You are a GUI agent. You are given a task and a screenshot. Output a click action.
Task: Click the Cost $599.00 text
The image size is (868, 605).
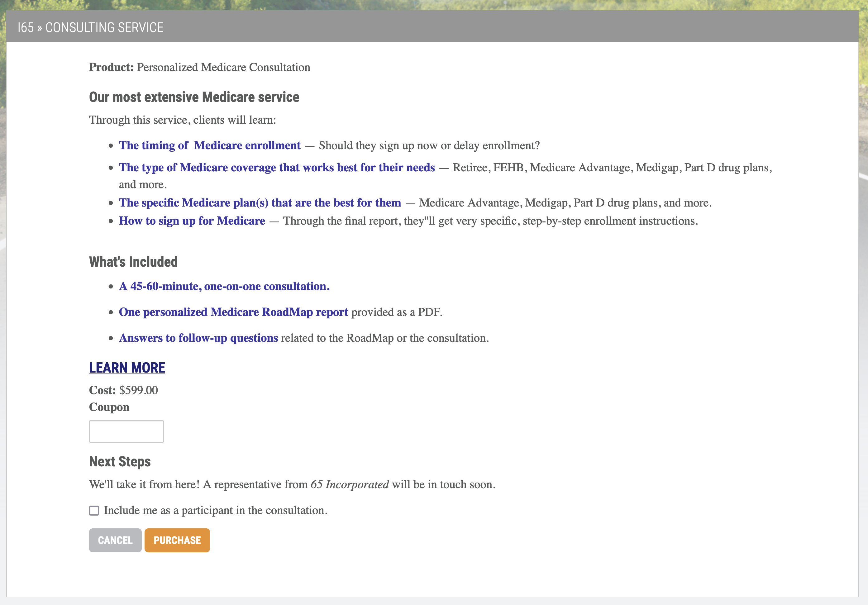[124, 390]
